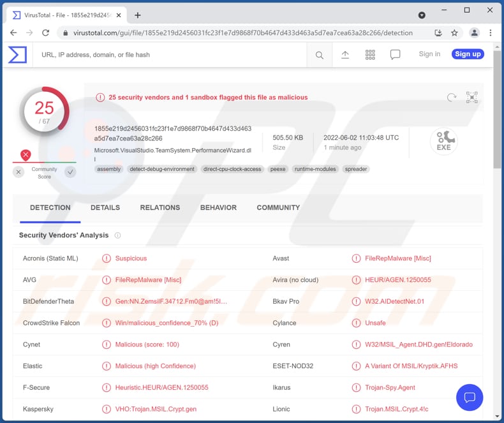This screenshot has height=423, width=504.
Task: Click the EXE file type icon
Action: [x=444, y=141]
